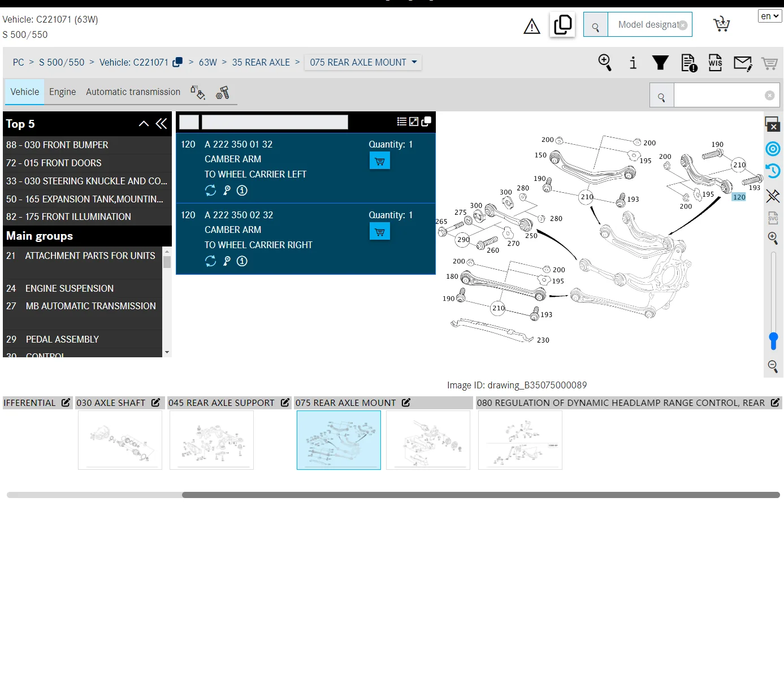The image size is (784, 688).
Task: Collapse the left navigation panel
Action: coord(162,124)
